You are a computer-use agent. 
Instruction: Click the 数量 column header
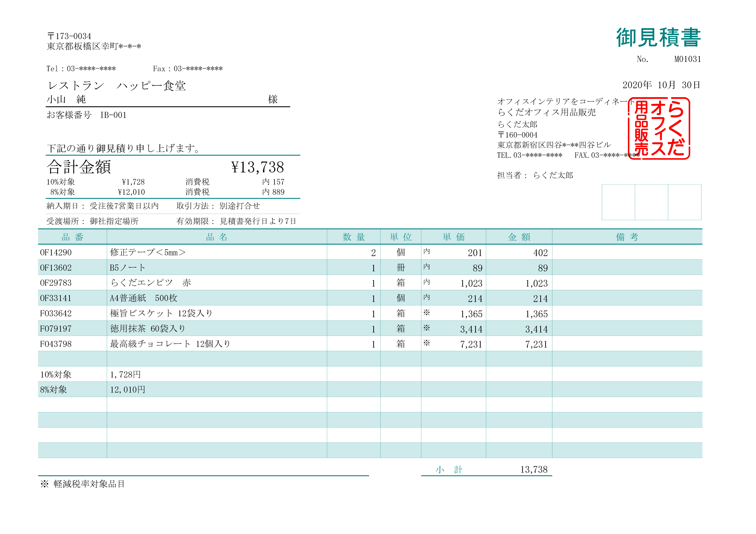(x=354, y=237)
